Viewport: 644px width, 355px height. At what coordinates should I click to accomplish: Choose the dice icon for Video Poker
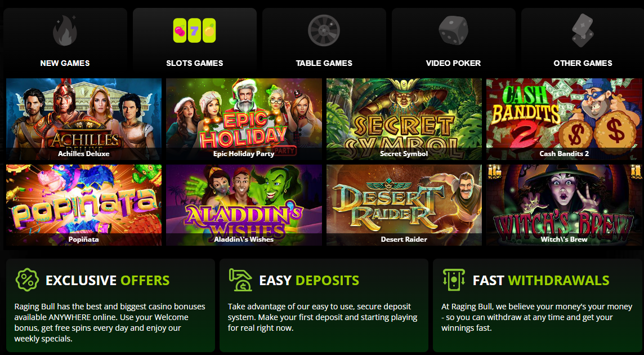click(453, 30)
